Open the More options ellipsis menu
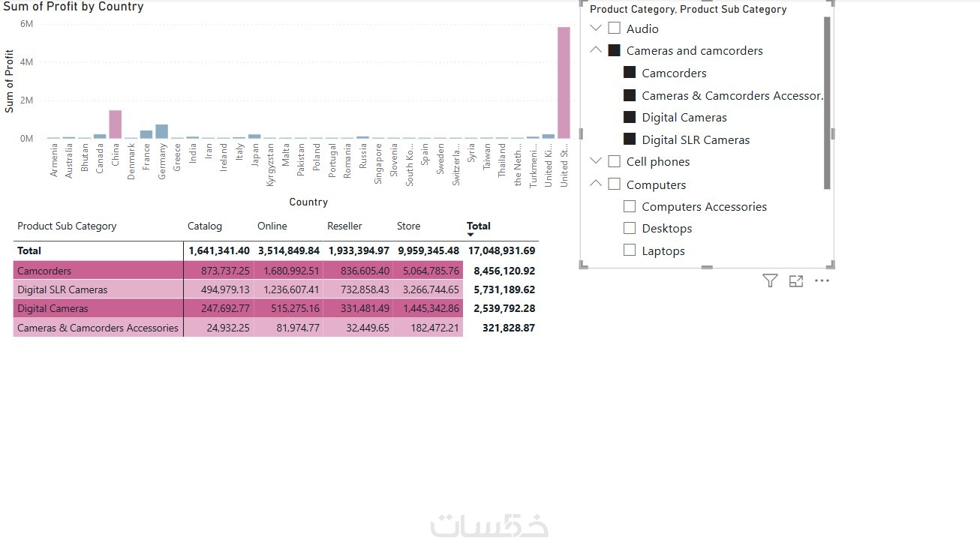 point(822,280)
